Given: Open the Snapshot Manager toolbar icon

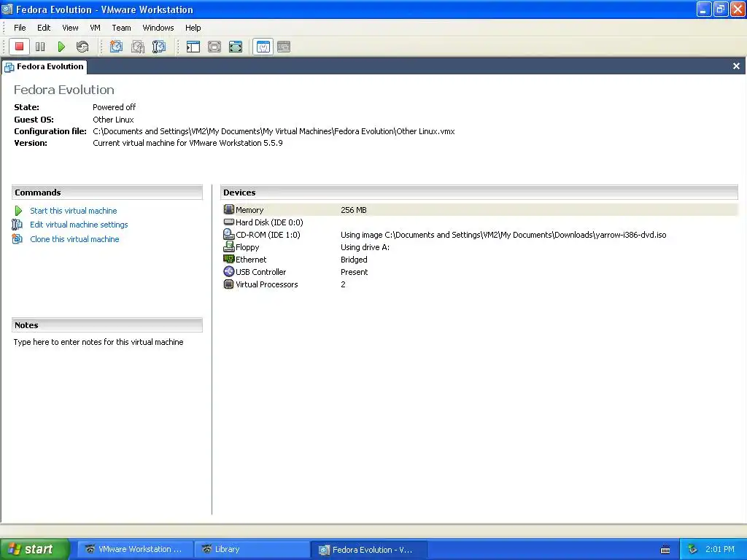Looking at the screenshot, I should coord(158,47).
